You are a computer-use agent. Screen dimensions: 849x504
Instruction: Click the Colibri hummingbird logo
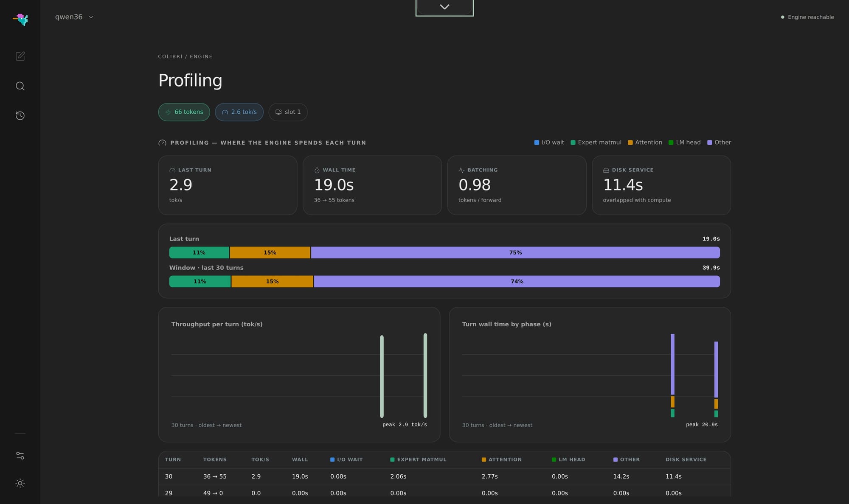[20, 20]
